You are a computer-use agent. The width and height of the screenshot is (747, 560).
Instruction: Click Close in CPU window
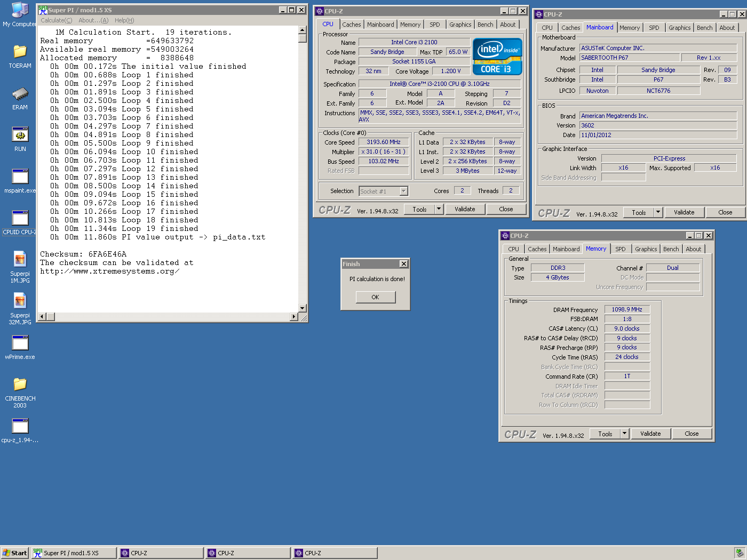click(x=506, y=209)
